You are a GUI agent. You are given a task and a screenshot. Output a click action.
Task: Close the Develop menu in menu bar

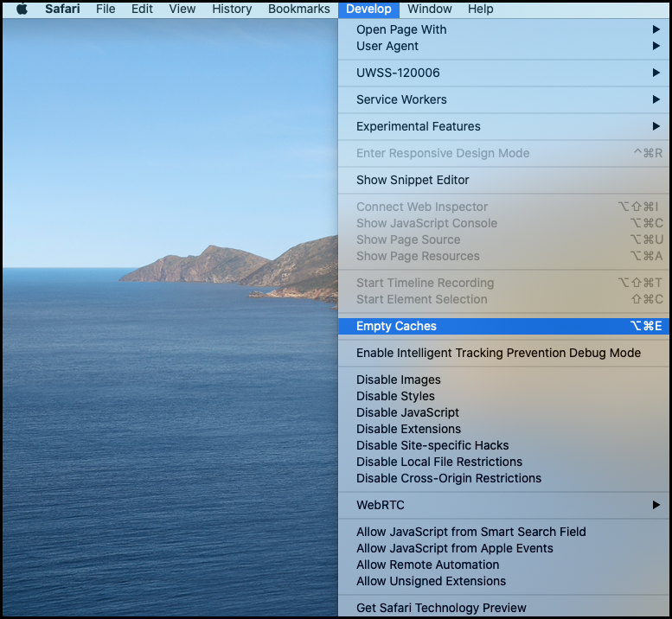tap(368, 9)
